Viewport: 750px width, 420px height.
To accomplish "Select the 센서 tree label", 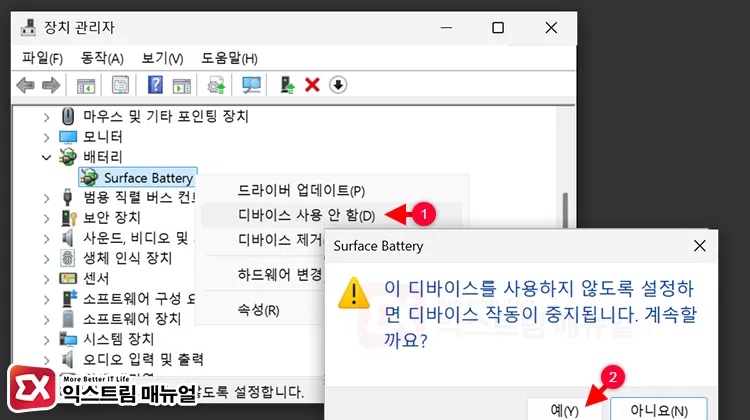I will (96, 278).
